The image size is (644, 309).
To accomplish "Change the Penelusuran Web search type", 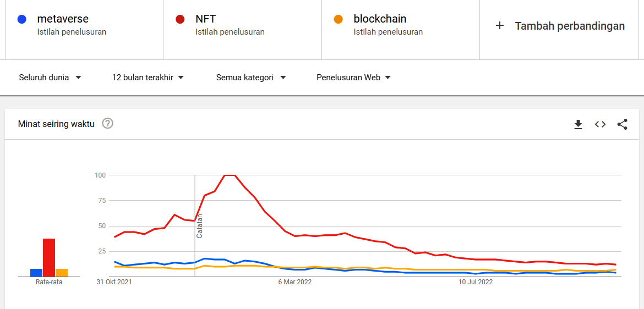I will tap(353, 78).
